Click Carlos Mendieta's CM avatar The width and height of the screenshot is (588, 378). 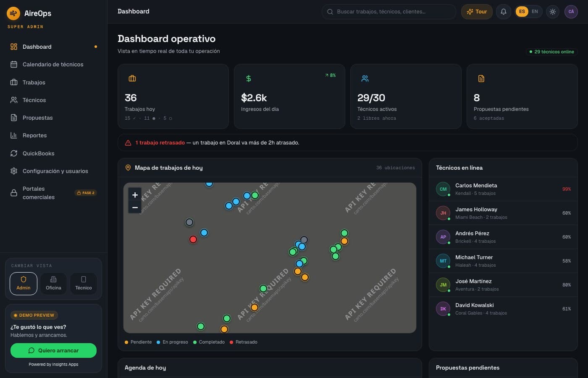point(443,189)
